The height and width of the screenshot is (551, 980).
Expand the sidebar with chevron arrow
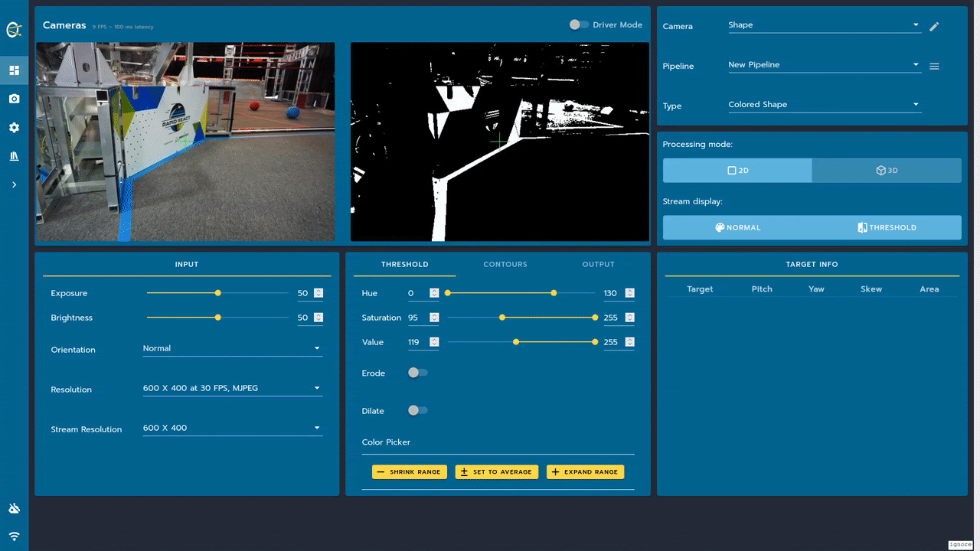click(x=14, y=184)
